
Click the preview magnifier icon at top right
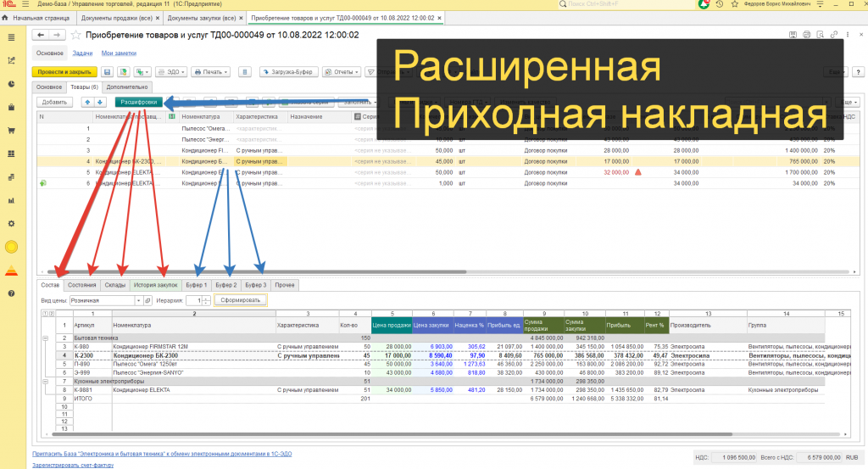pos(821,34)
